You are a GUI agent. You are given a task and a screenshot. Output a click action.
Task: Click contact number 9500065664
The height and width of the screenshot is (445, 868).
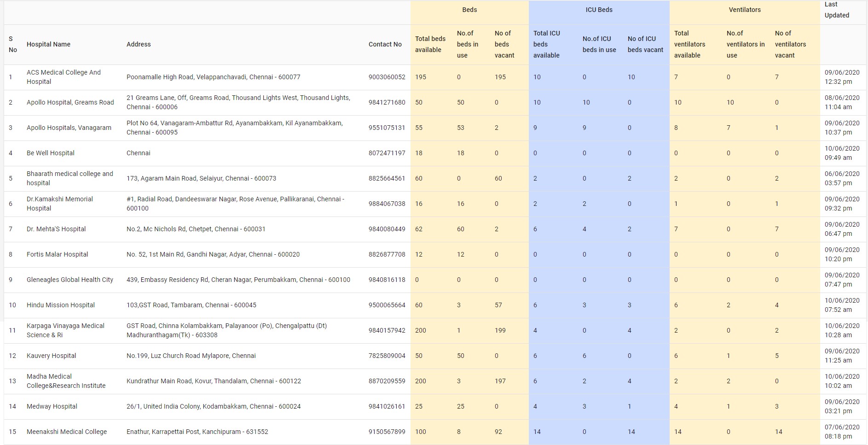[x=387, y=305]
